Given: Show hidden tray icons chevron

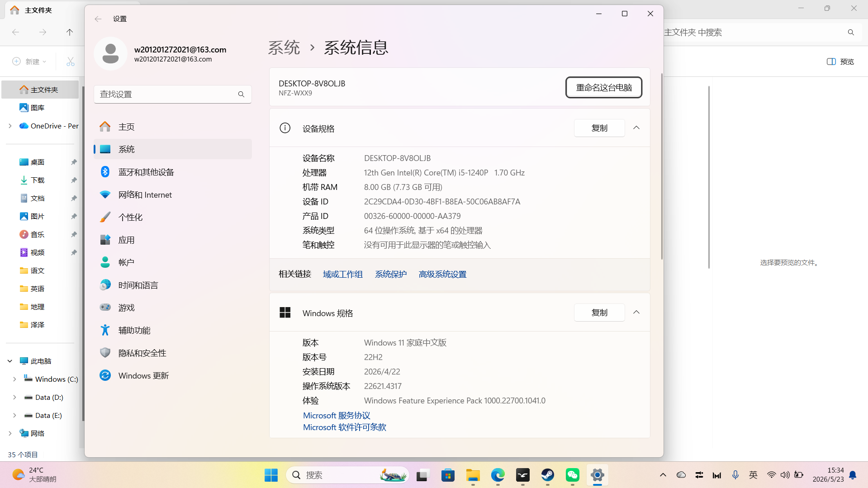Looking at the screenshot, I should [663, 475].
